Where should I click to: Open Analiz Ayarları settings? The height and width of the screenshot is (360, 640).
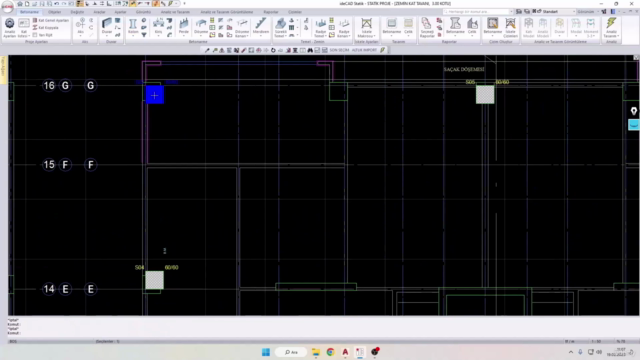9,28
